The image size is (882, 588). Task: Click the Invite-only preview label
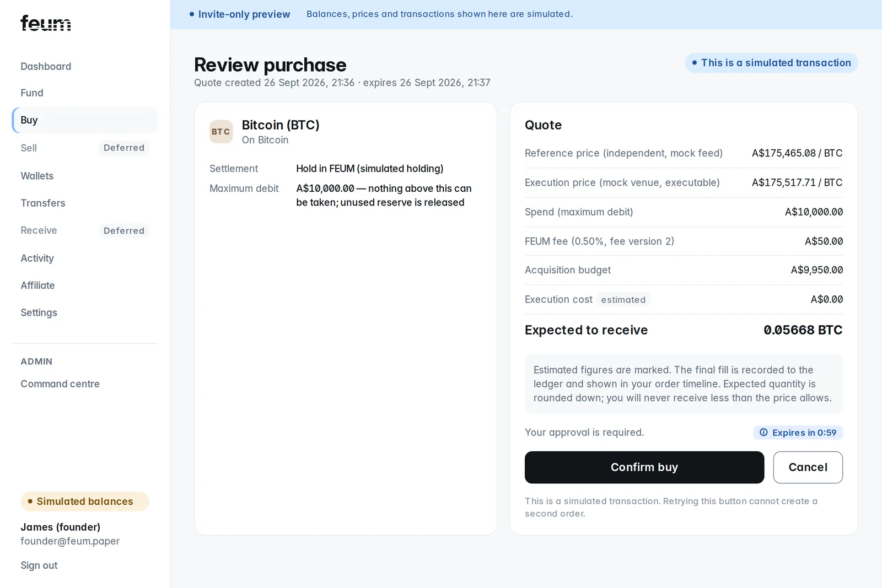[240, 14]
